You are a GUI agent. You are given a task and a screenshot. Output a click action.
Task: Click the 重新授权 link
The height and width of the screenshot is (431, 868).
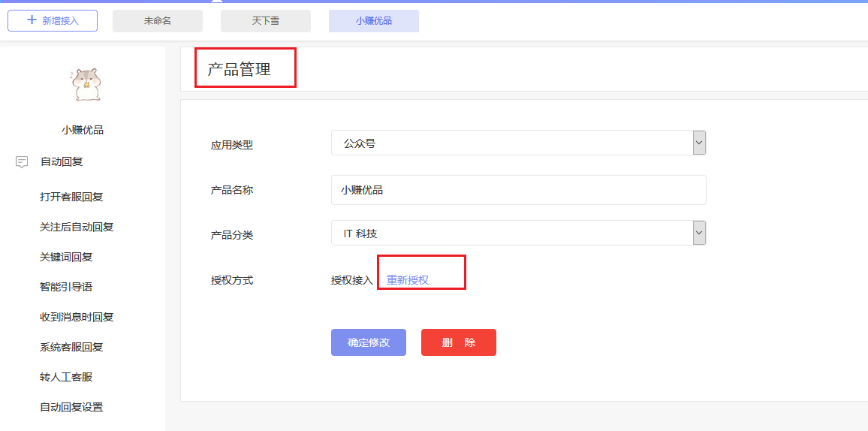(x=408, y=280)
